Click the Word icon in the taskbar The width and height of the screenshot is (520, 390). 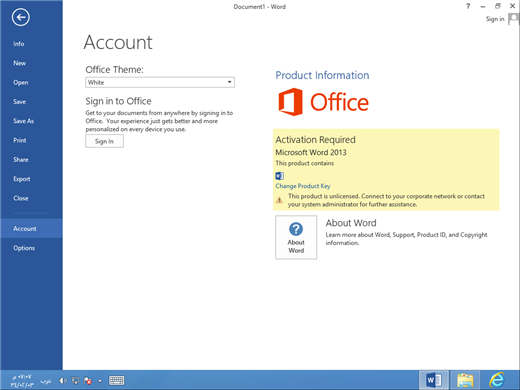point(434,380)
